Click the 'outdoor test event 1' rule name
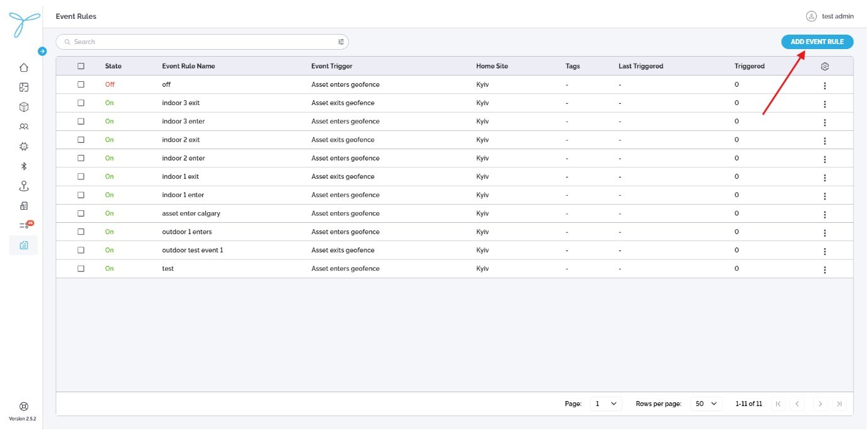The height and width of the screenshot is (430, 868). (193, 250)
